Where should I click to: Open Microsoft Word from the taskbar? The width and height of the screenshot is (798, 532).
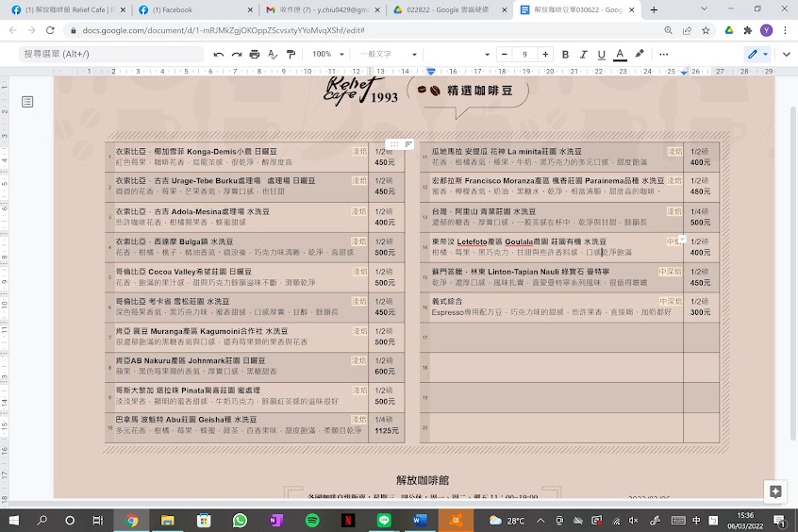click(420, 521)
